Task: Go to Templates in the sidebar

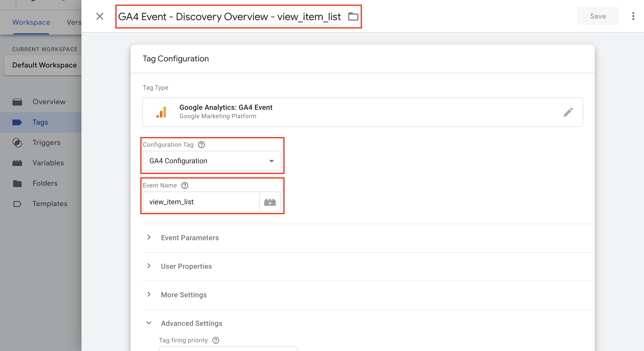Action: coord(41,204)
